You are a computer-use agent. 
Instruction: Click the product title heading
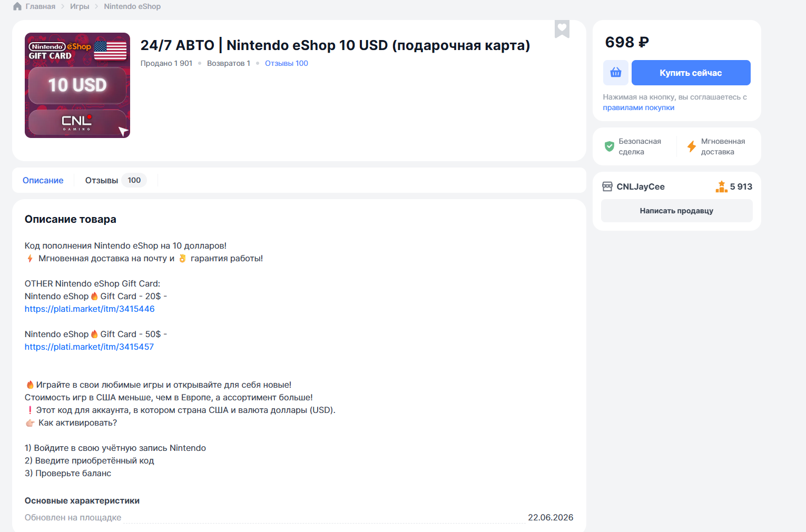tap(335, 45)
